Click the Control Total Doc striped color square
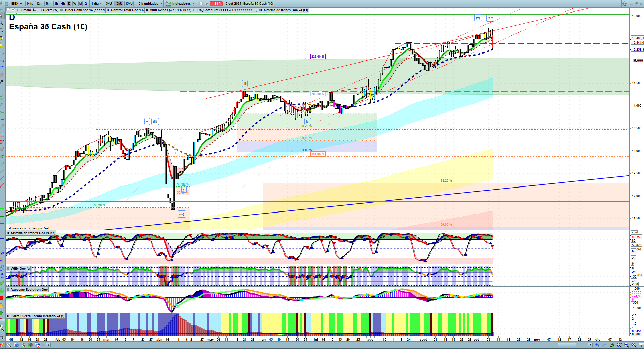 point(108,10)
